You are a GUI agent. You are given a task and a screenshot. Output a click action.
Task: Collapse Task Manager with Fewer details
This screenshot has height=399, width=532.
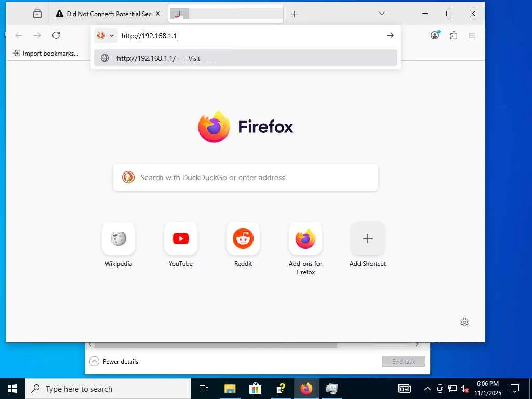pos(114,362)
